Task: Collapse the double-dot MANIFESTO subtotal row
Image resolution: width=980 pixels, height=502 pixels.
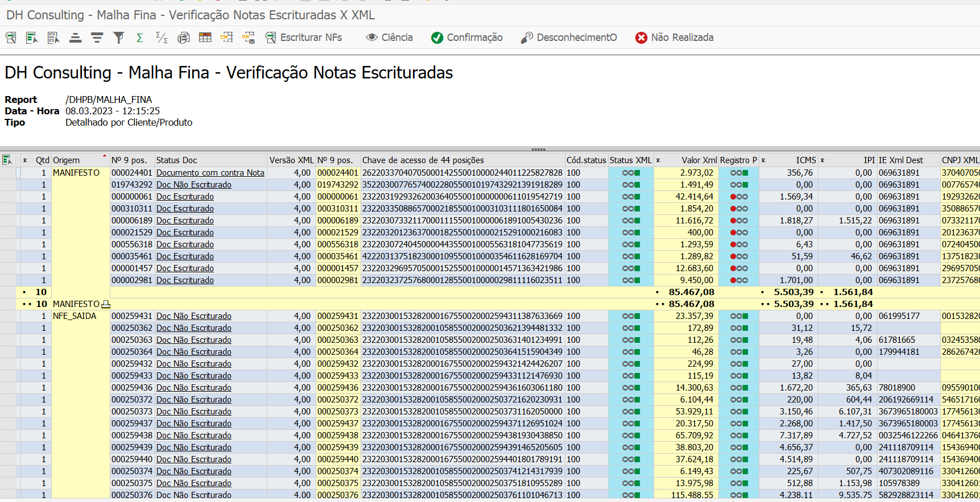Action: (27, 304)
